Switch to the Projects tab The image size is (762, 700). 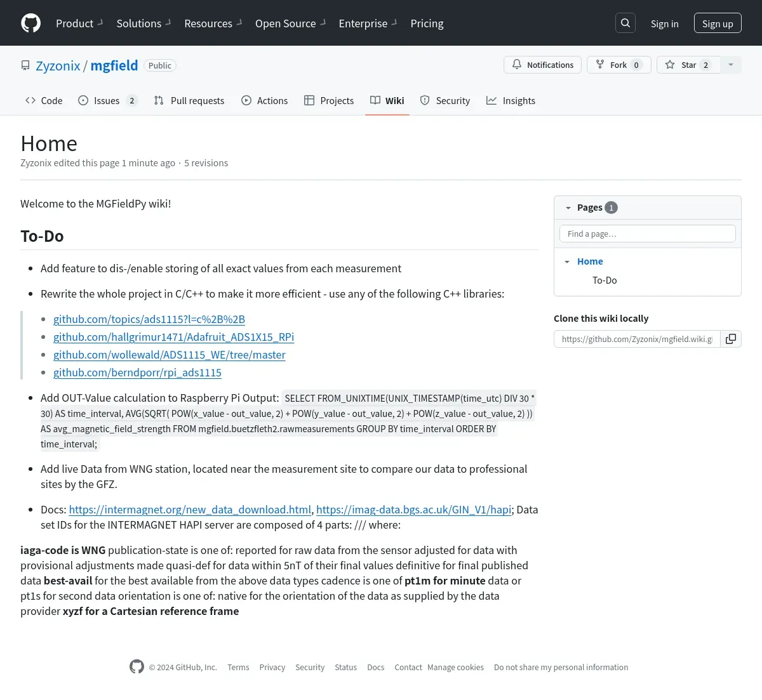329,100
